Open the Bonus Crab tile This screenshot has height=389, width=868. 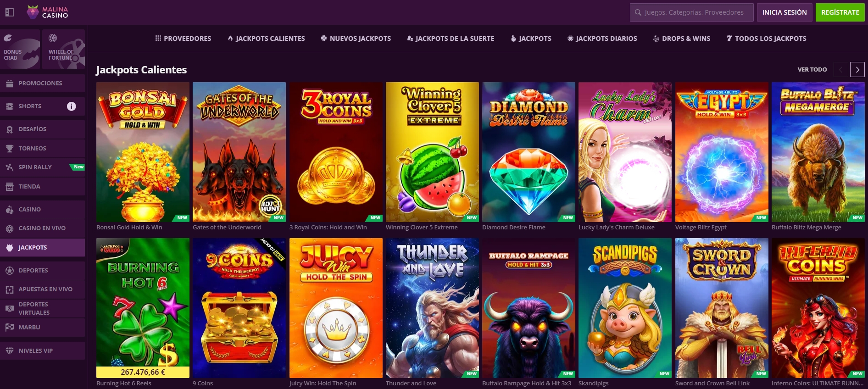[20, 49]
